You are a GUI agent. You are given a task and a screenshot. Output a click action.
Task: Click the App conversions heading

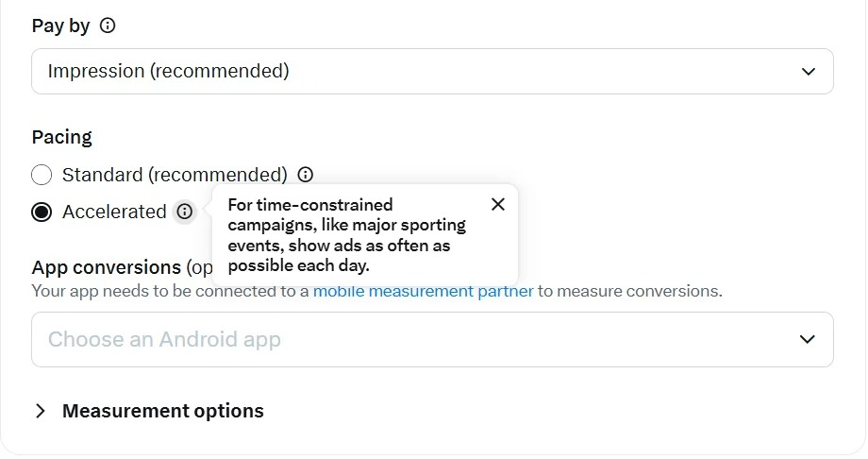coord(106,267)
